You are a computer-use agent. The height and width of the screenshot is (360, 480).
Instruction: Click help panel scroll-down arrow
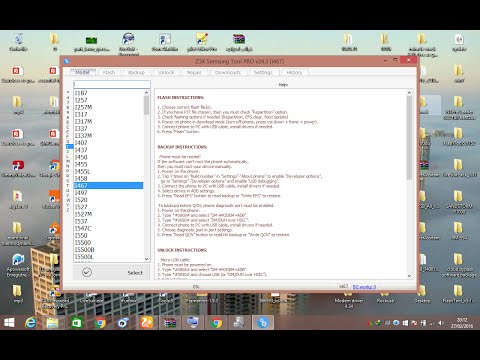[409, 276]
